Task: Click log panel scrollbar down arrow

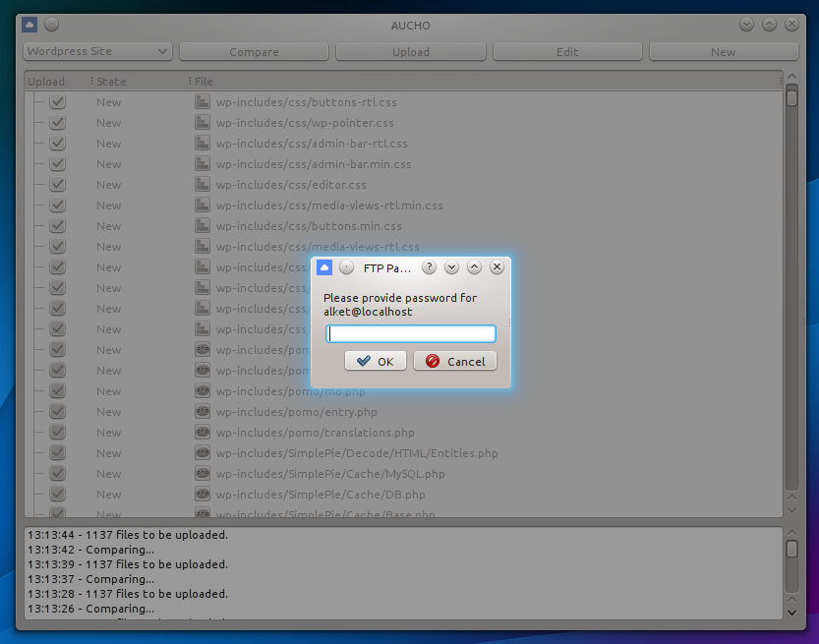Action: coord(791,613)
